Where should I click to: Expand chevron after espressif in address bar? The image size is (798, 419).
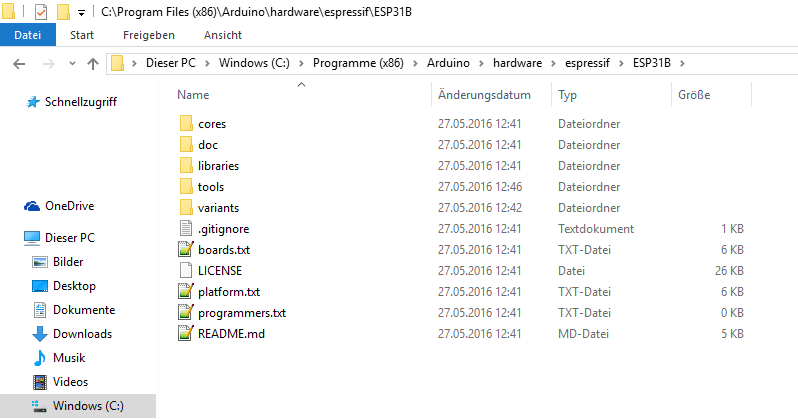621,63
